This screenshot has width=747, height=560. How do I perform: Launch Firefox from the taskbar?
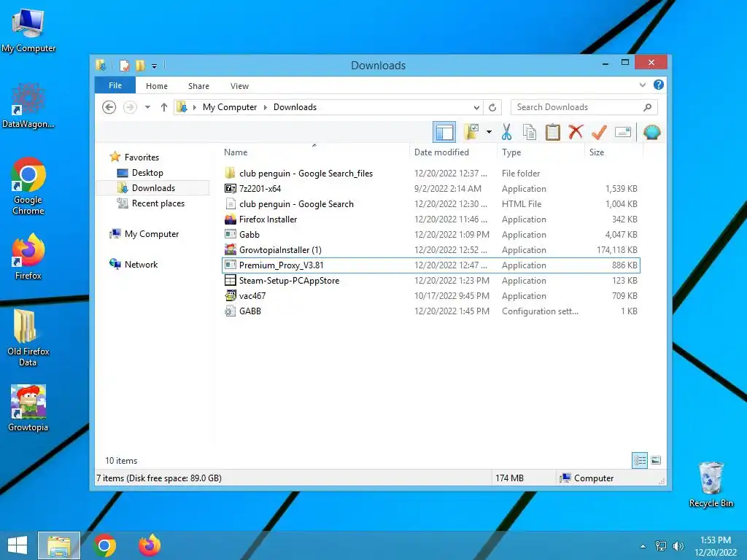tap(150, 545)
